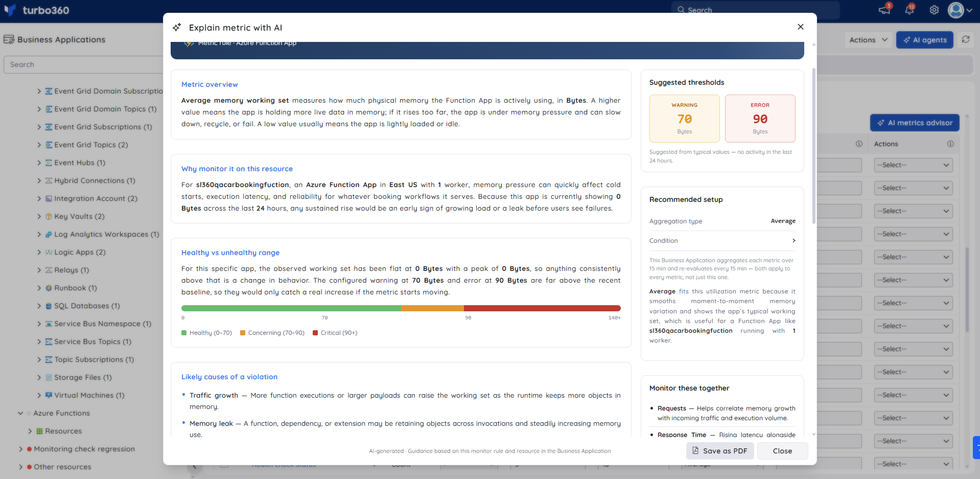Viewport: 980px width, 479px height.
Task: Click the SQL Databases icon
Action: click(x=49, y=306)
